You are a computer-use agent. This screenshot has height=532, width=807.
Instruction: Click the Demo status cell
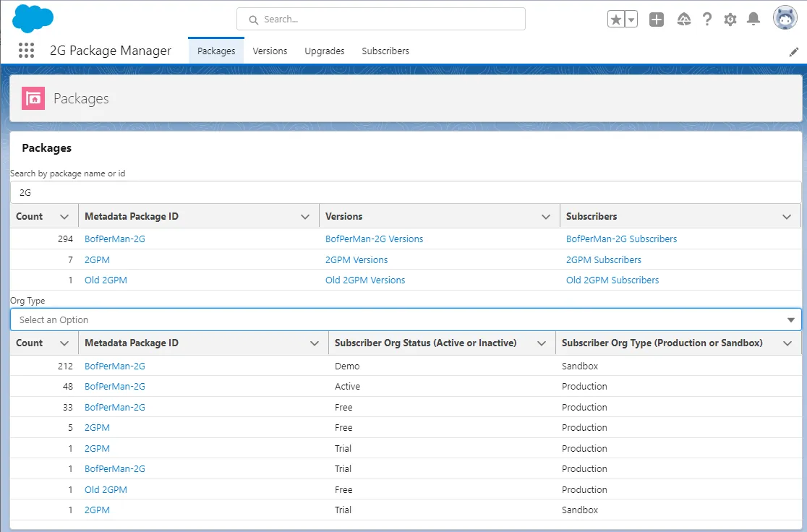(x=347, y=366)
